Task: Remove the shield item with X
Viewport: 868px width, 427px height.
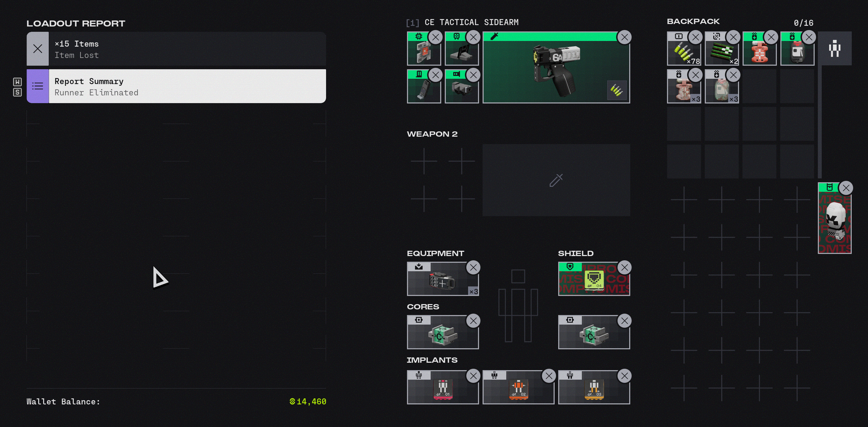Action: click(625, 268)
